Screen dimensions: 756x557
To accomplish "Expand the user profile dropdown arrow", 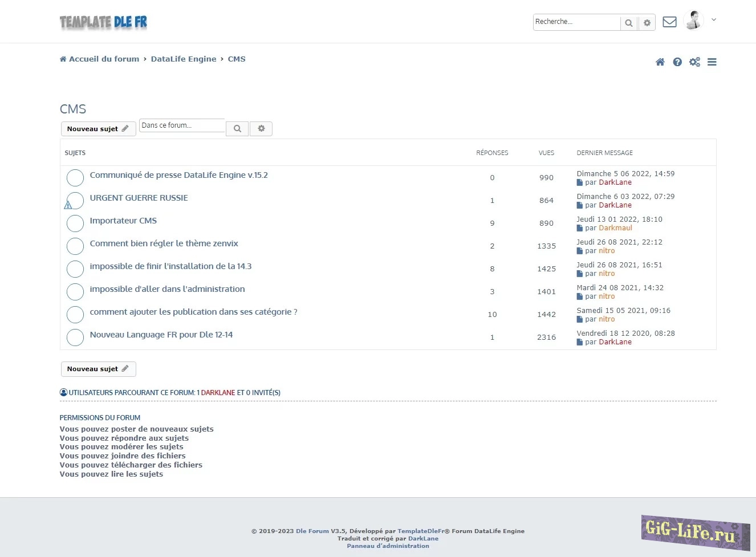I will coord(714,20).
